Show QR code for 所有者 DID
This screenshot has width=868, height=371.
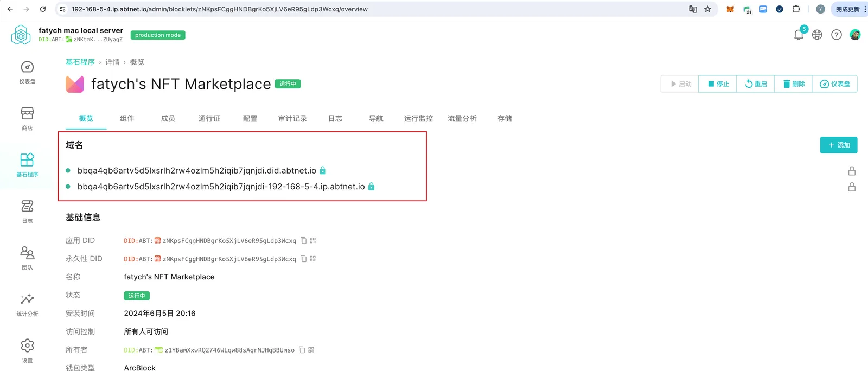(x=311, y=350)
